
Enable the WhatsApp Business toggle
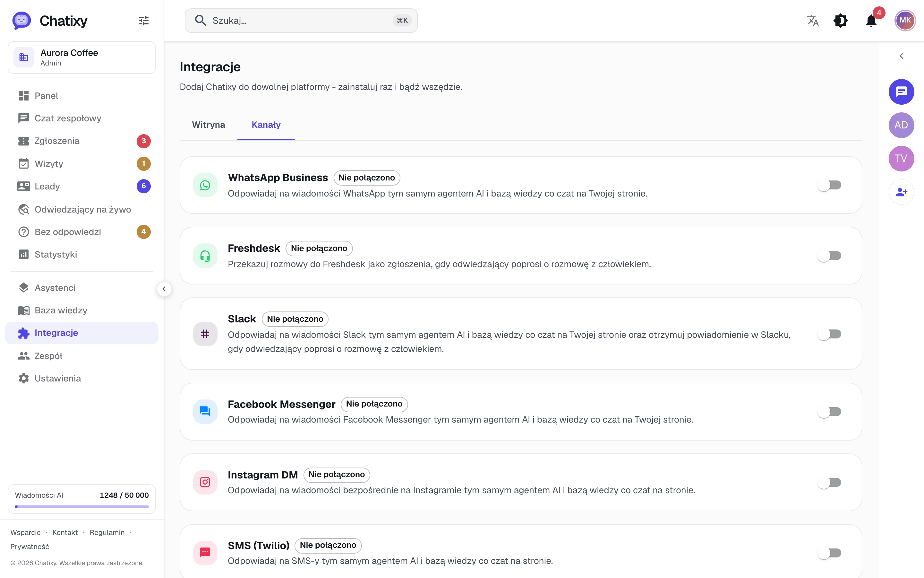[829, 185]
